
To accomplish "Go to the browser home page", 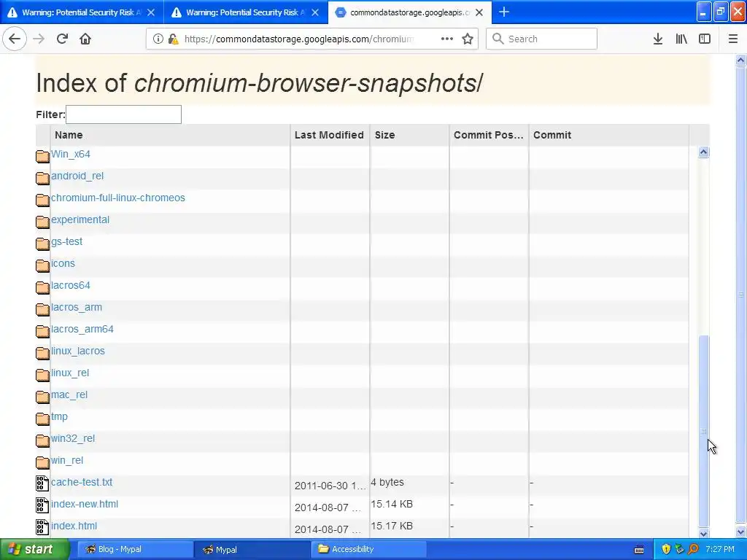I will point(85,39).
